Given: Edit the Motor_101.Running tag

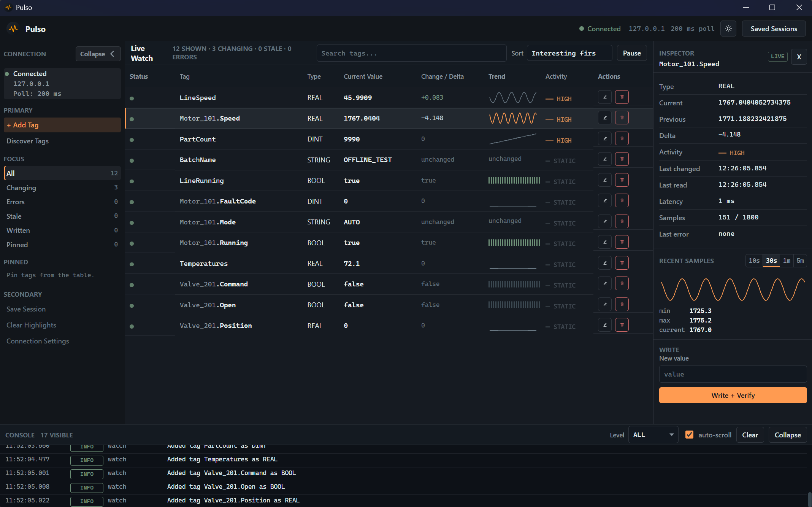Looking at the screenshot, I should (605, 242).
